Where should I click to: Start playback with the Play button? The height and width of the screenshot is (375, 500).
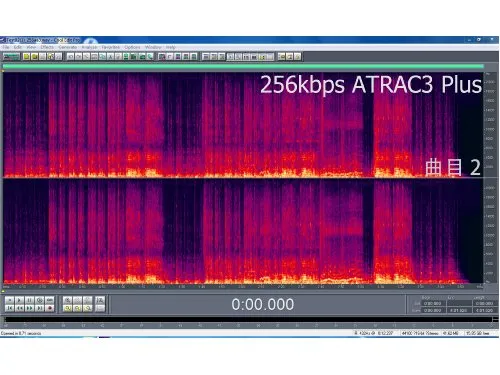[19, 300]
